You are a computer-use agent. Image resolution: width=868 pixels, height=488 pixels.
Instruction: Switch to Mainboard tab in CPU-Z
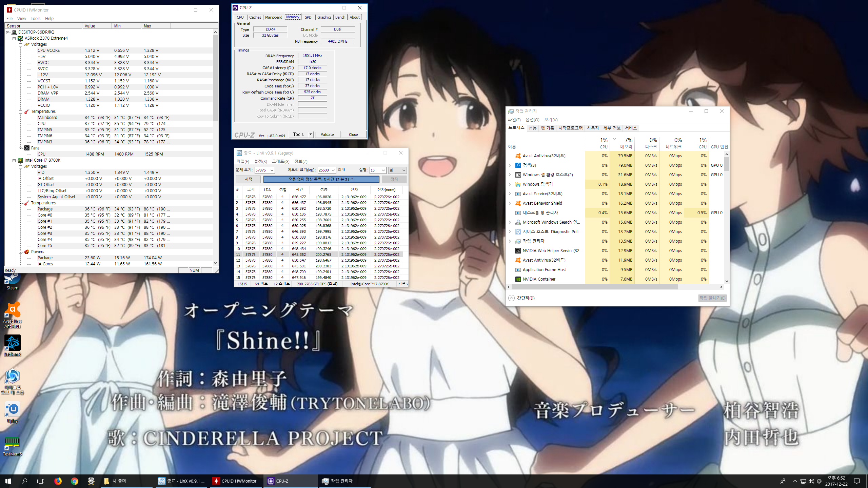click(x=273, y=17)
